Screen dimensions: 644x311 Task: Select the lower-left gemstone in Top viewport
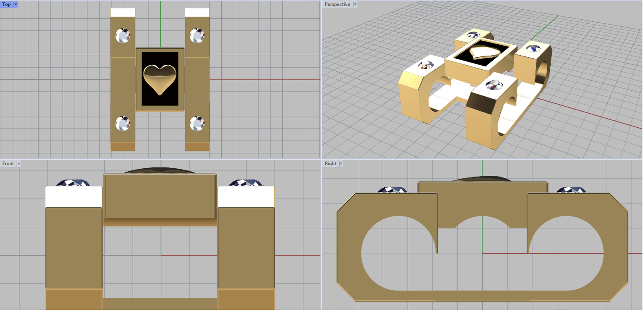(123, 123)
